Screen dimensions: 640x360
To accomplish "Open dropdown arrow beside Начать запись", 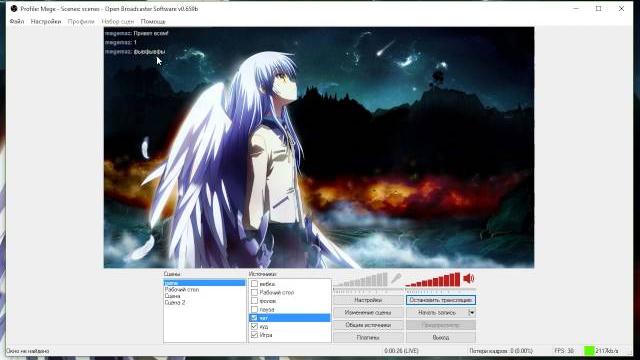I will [x=471, y=313].
